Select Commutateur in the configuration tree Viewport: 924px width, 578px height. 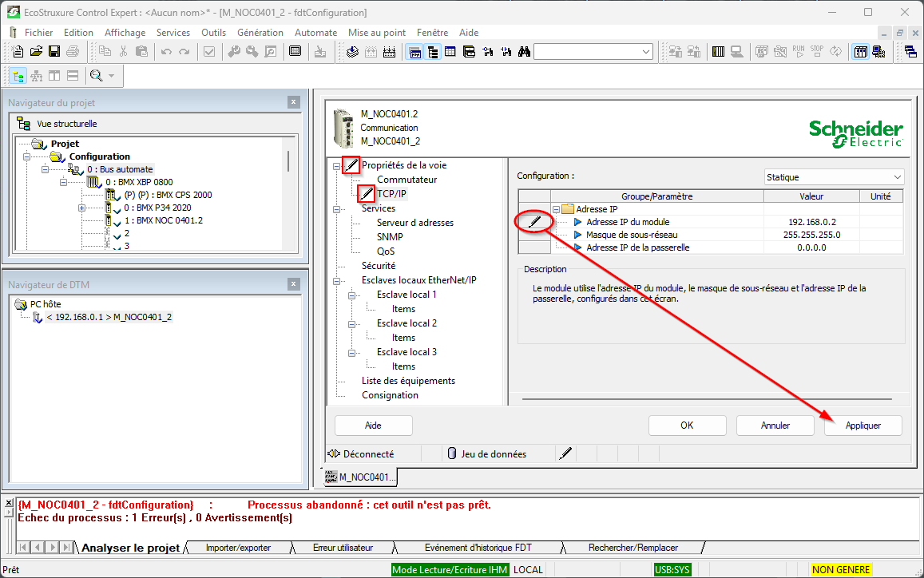click(406, 180)
